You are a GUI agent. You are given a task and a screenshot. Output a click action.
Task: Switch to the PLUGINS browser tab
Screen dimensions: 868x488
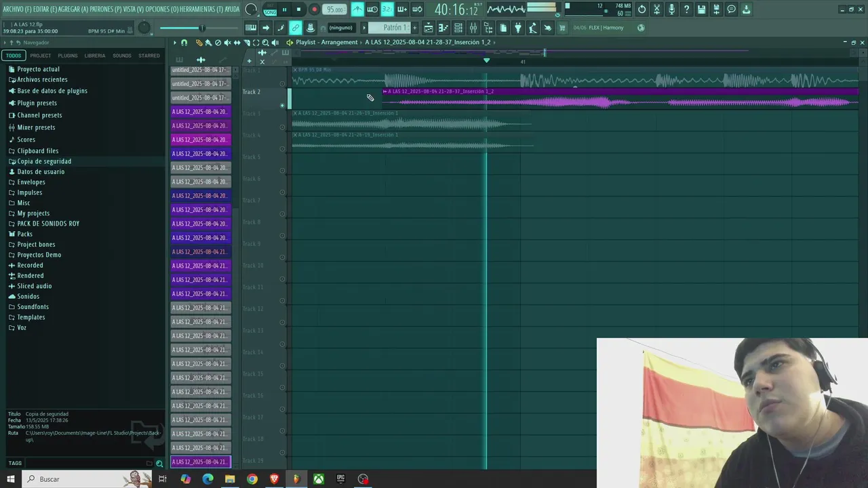(x=67, y=56)
